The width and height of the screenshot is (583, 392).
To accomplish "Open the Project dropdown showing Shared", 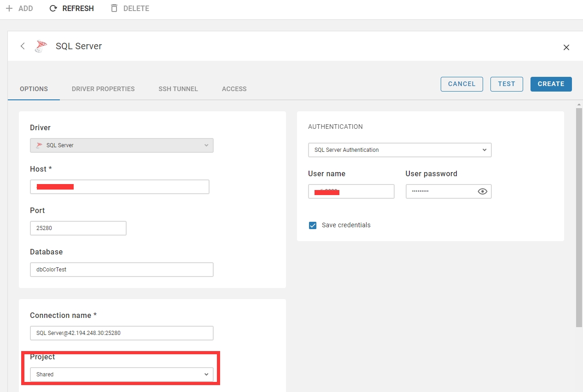I will point(122,375).
